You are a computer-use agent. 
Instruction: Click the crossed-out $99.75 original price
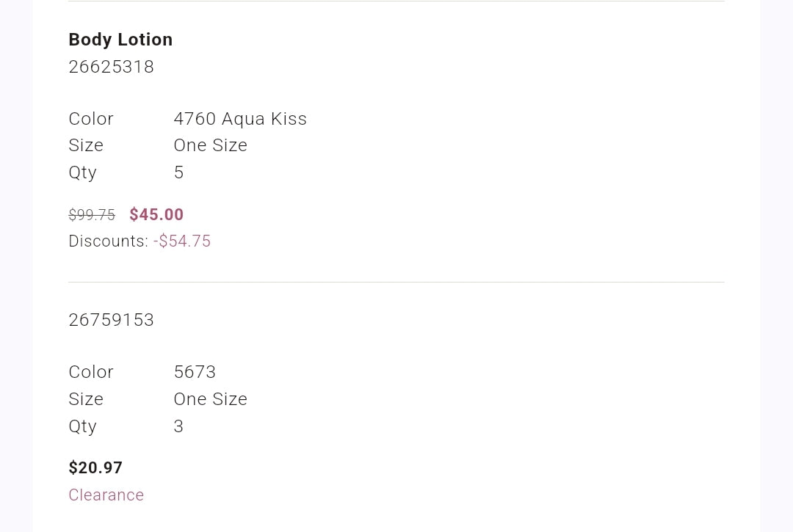coord(92,215)
